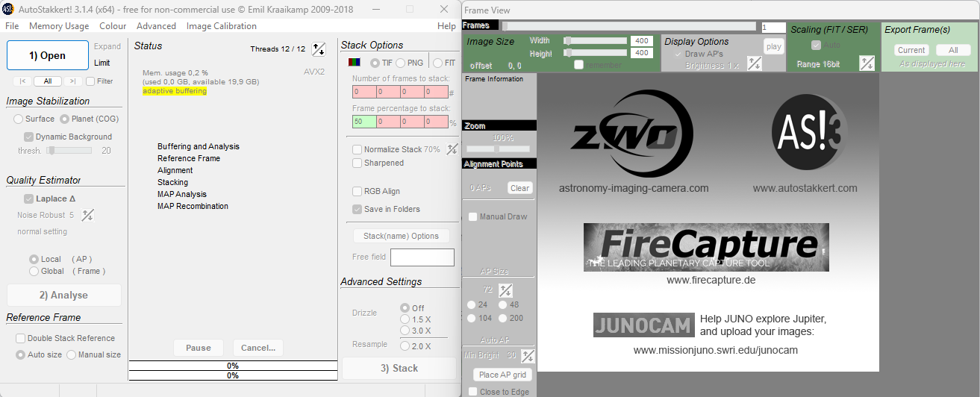The image size is (980, 397).
Task: Adjust the Threads count stepper icon
Action: click(319, 49)
